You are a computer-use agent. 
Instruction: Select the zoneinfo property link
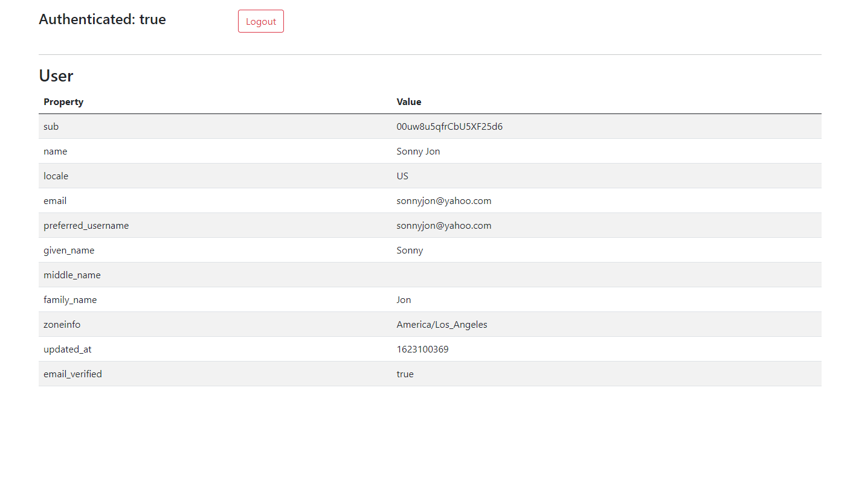(x=62, y=324)
